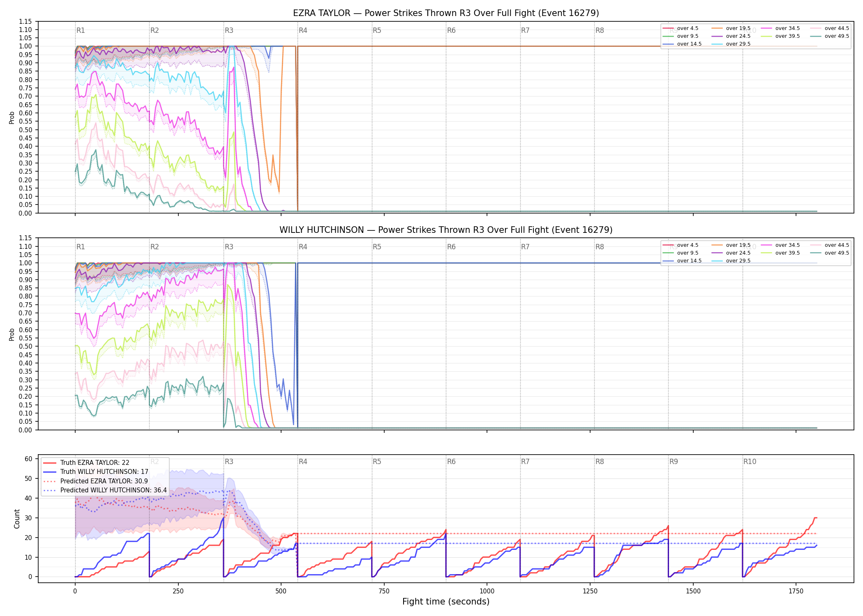Click the 'Count' y-axis label
863x616 pixels.
pyautogui.click(x=17, y=519)
